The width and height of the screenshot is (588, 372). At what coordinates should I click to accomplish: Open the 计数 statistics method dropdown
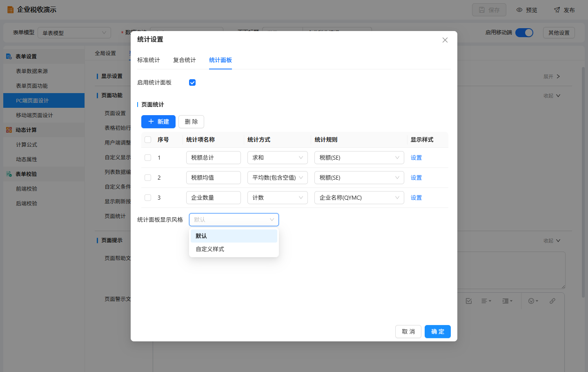click(278, 198)
